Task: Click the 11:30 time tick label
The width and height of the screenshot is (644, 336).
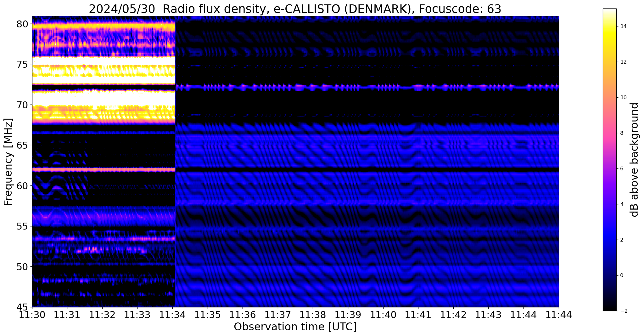Action: point(32,315)
